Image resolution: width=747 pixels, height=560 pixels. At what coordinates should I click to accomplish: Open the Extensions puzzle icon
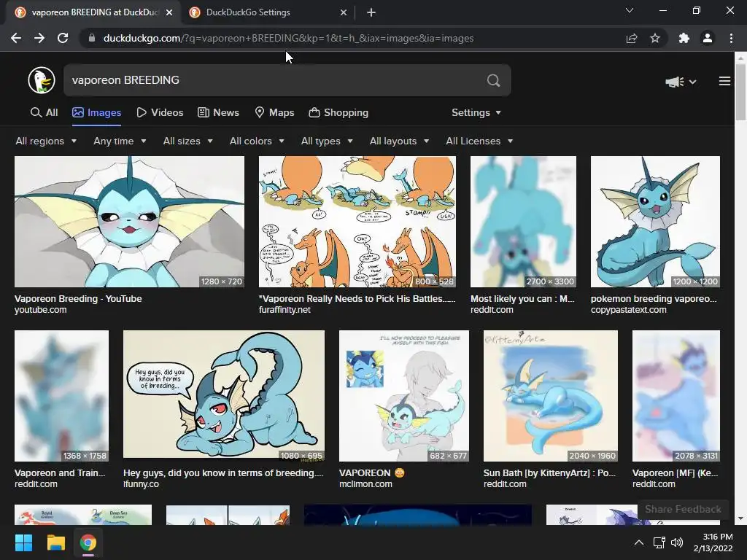pos(684,38)
